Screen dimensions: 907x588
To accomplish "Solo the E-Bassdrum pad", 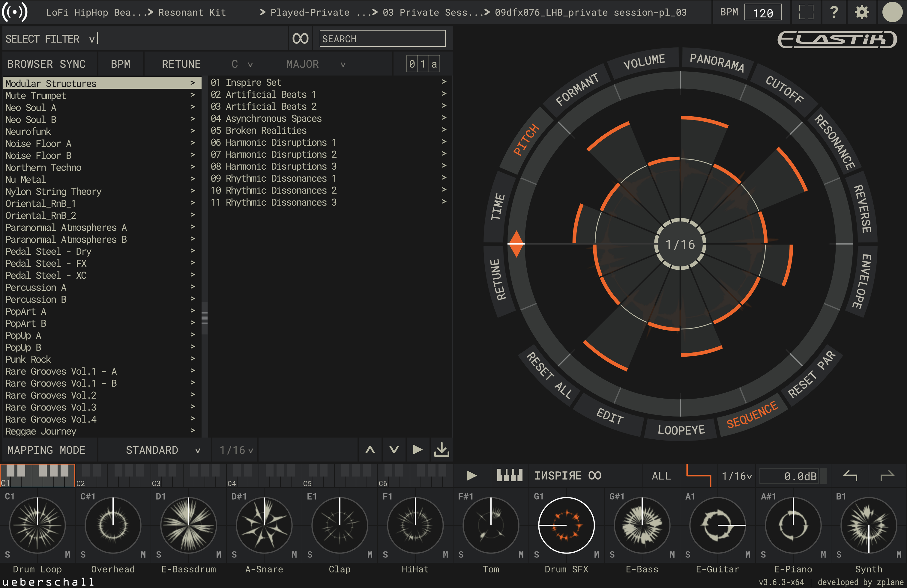I will (x=159, y=554).
